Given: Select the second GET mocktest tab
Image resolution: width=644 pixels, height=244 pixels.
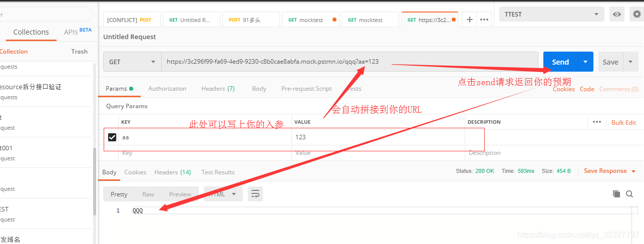Looking at the screenshot, I should [x=371, y=20].
